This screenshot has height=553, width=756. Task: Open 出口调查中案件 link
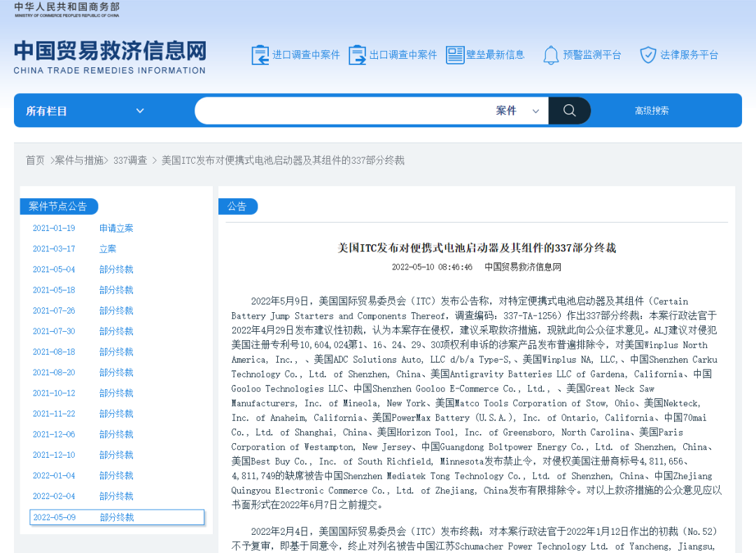[x=403, y=55]
